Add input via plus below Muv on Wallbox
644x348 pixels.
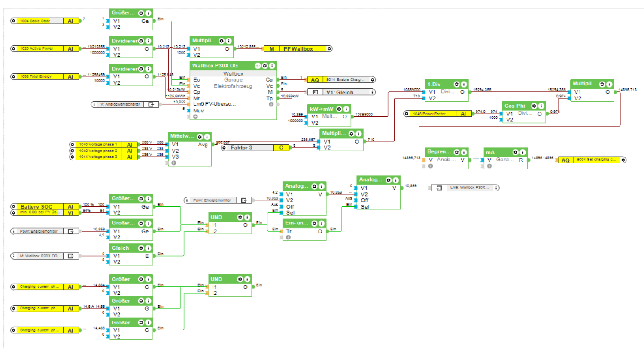click(x=195, y=116)
